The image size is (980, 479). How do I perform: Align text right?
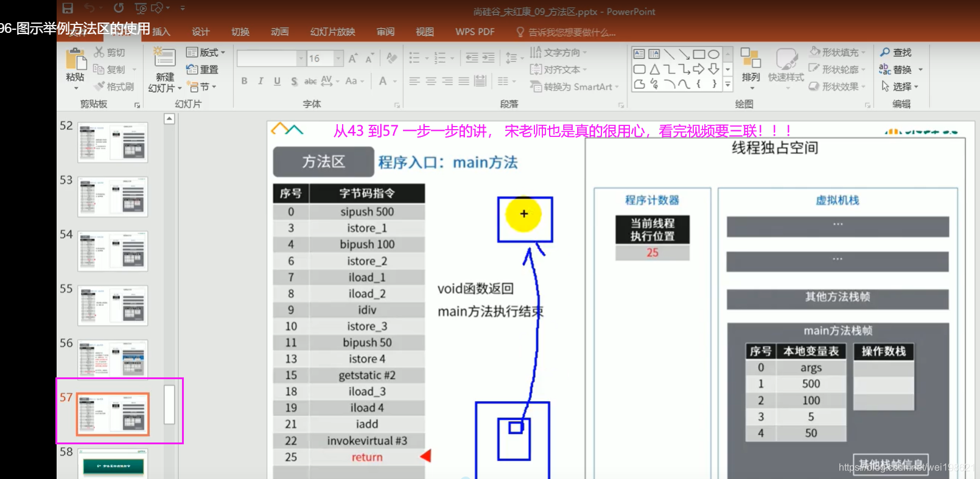click(x=447, y=81)
